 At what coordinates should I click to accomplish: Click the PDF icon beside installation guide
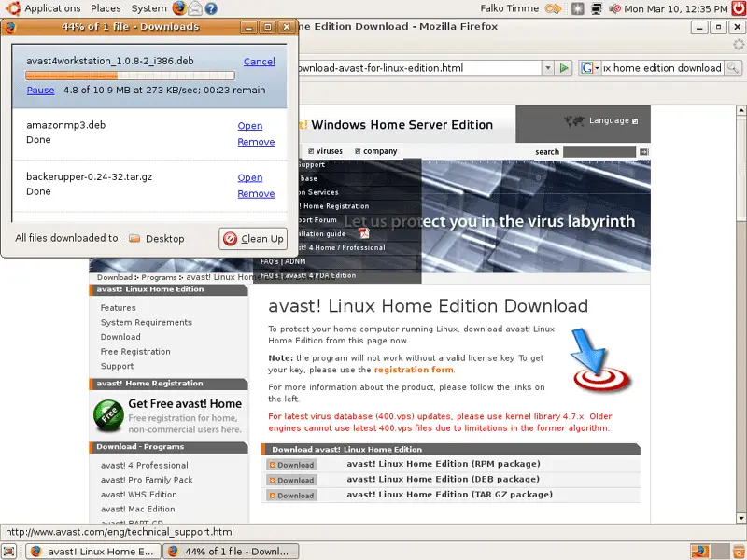[364, 233]
